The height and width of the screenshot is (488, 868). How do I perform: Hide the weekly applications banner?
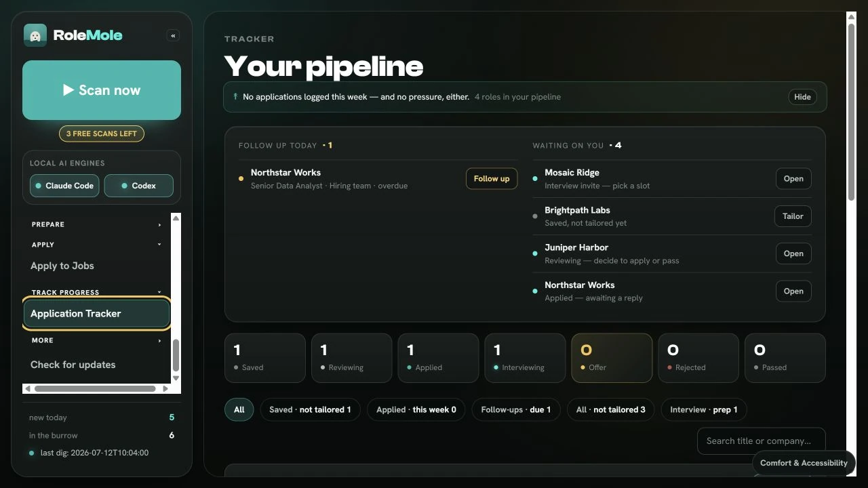point(802,97)
